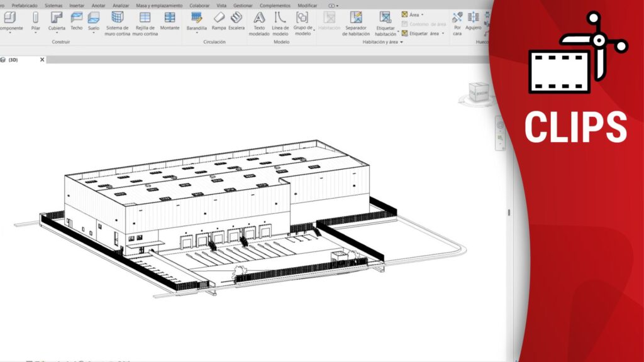
Task: Open the Barandilla dropdown arrow
Action: pyautogui.click(x=197, y=33)
